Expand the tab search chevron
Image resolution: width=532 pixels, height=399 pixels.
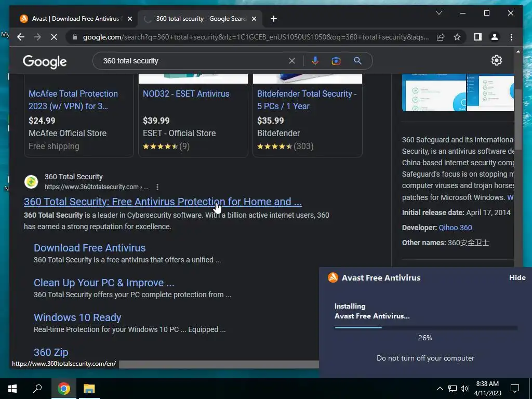[438, 13]
